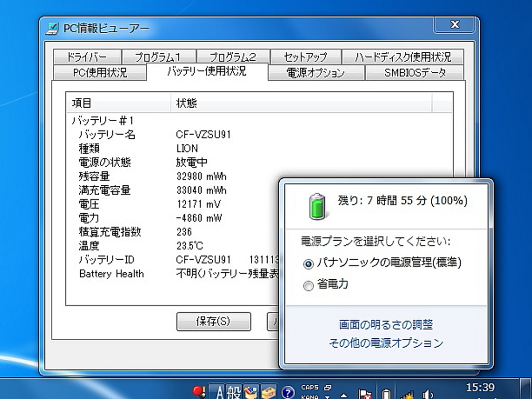This screenshot has height=399, width=532.
Task: Select the バッテリーID row
Action: point(106,259)
